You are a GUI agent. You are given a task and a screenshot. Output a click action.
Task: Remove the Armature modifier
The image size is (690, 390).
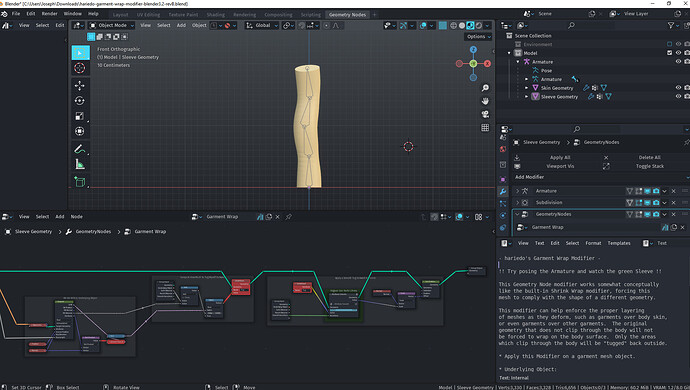673,191
